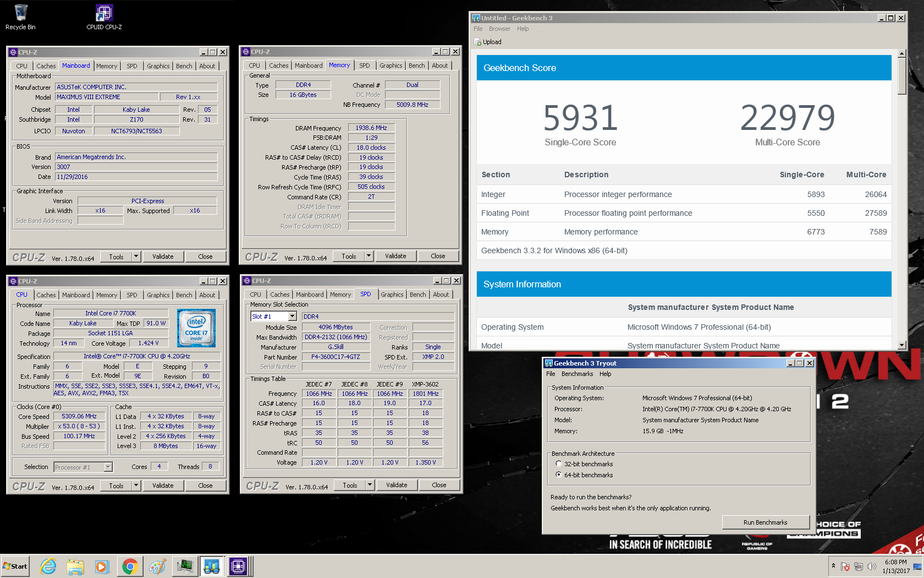Click the Multi-Core score 22979

(x=788, y=118)
